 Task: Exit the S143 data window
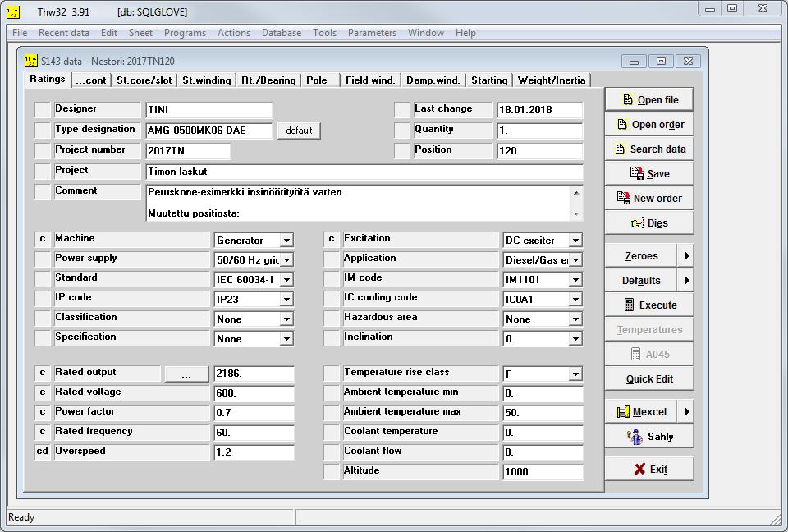click(649, 469)
